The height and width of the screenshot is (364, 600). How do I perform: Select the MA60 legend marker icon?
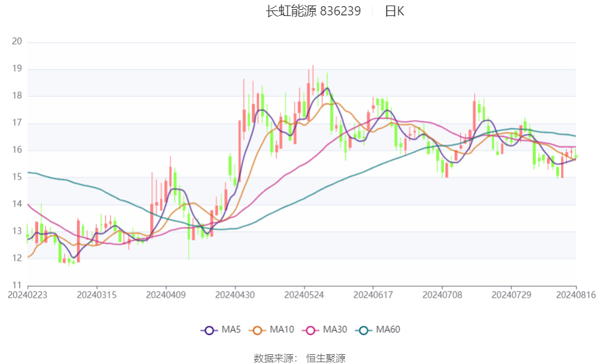tap(363, 329)
